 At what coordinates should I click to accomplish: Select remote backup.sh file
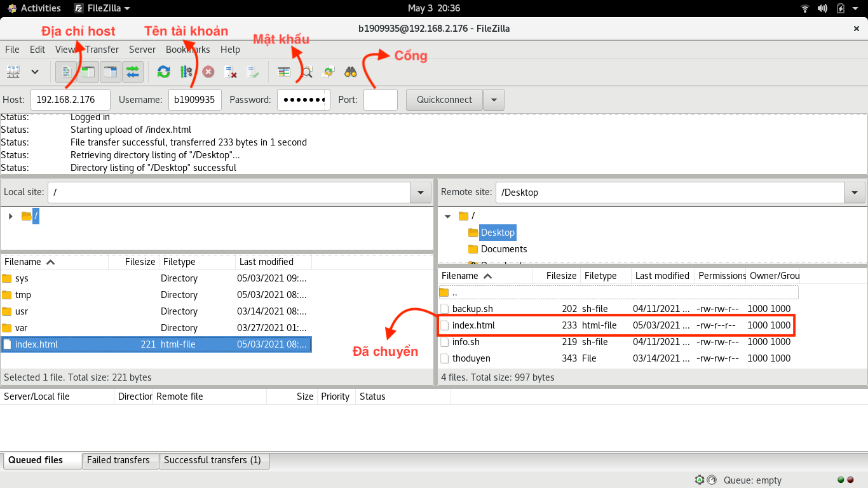[618, 309]
